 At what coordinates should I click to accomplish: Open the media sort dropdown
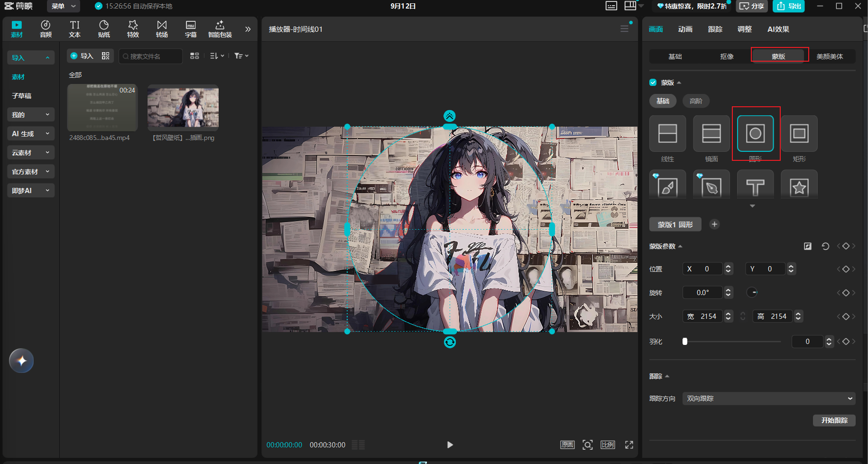(217, 56)
